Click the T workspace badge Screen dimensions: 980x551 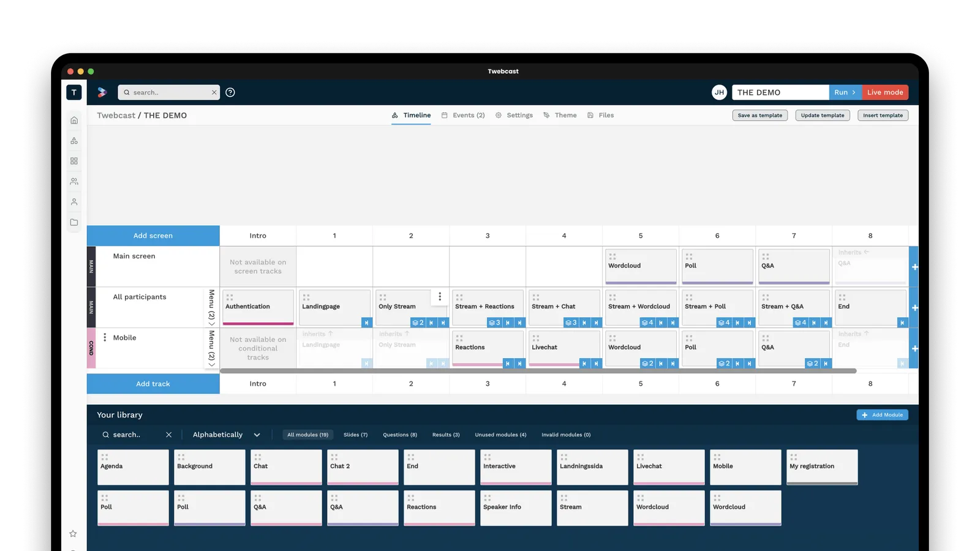[74, 92]
